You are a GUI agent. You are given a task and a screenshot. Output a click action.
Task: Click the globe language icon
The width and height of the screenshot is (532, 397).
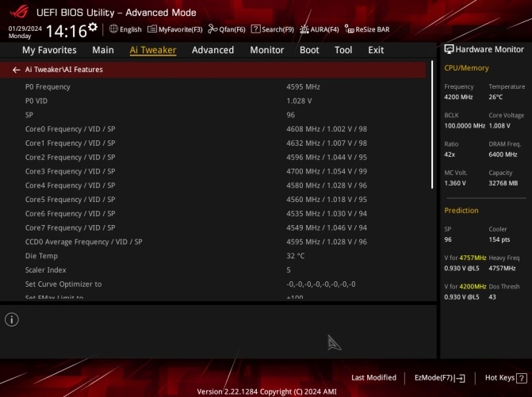pyautogui.click(x=113, y=29)
